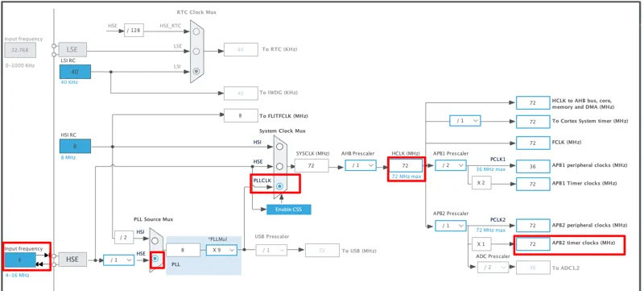
Task: Select HSI input in PLL Source Mux
Action: click(x=155, y=242)
